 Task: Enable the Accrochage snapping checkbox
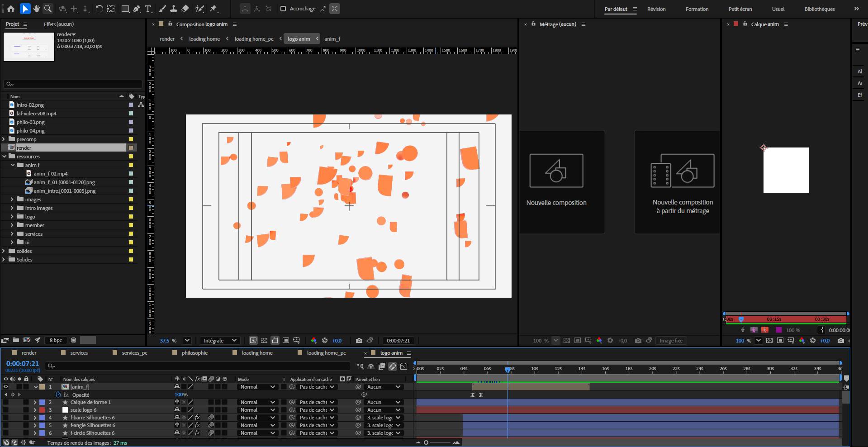point(283,9)
